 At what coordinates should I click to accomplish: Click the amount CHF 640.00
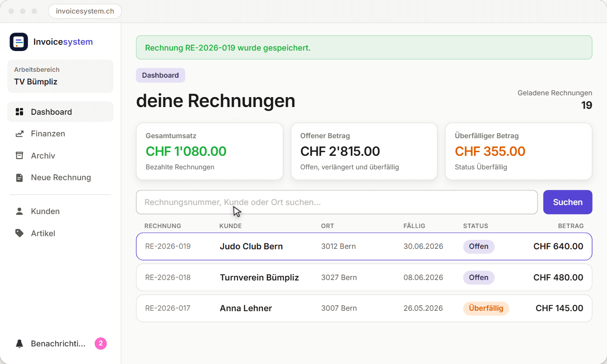558,247
